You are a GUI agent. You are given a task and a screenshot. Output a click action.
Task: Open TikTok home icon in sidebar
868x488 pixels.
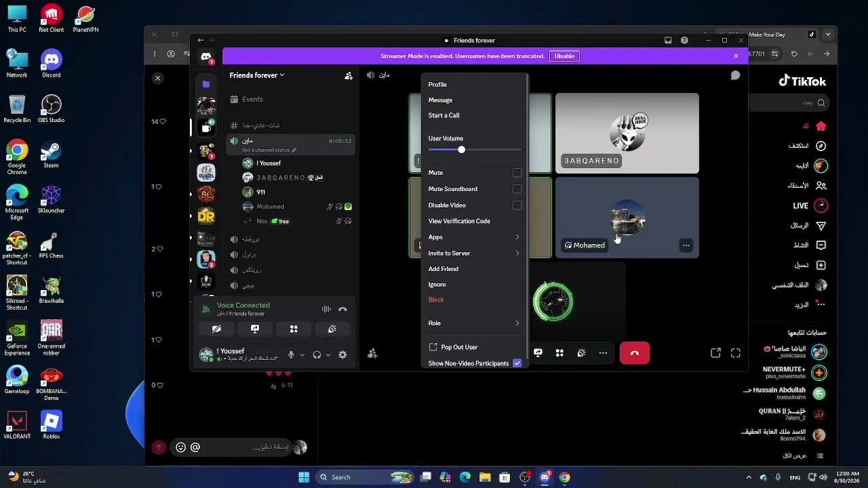coord(821,126)
